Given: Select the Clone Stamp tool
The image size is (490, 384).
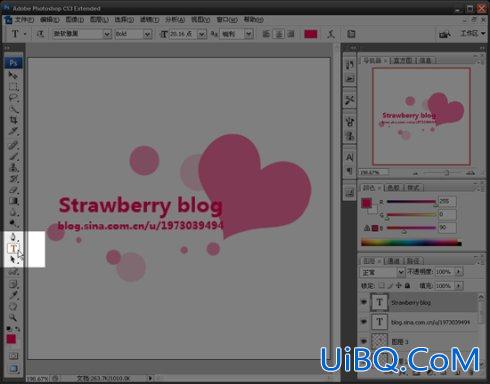Looking at the screenshot, I should 13,167.
